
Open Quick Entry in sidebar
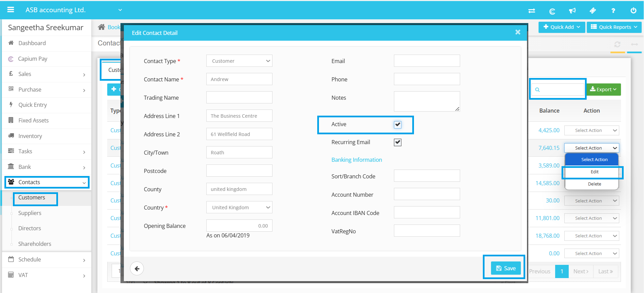47,105
